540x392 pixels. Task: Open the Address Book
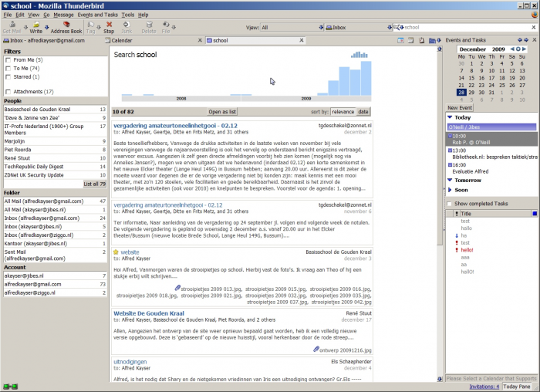click(x=66, y=27)
